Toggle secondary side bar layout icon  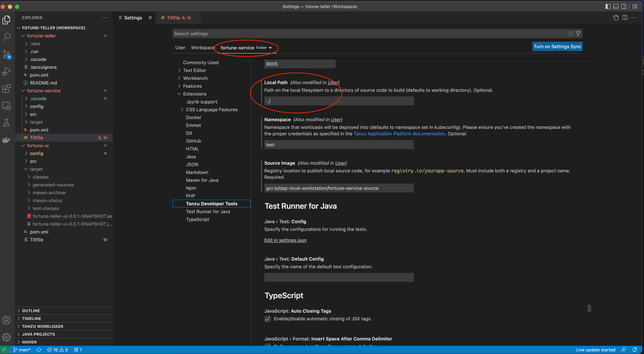tap(624, 7)
